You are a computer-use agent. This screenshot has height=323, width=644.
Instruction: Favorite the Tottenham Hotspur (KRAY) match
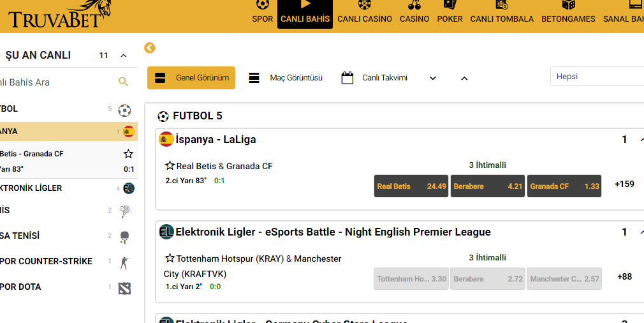point(170,258)
